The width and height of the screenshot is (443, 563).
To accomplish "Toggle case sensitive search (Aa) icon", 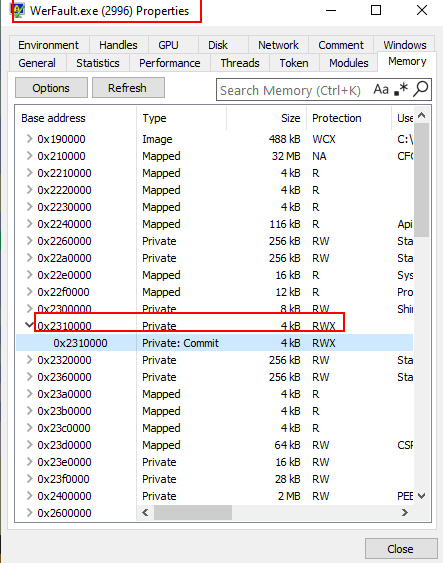I will coord(381,89).
